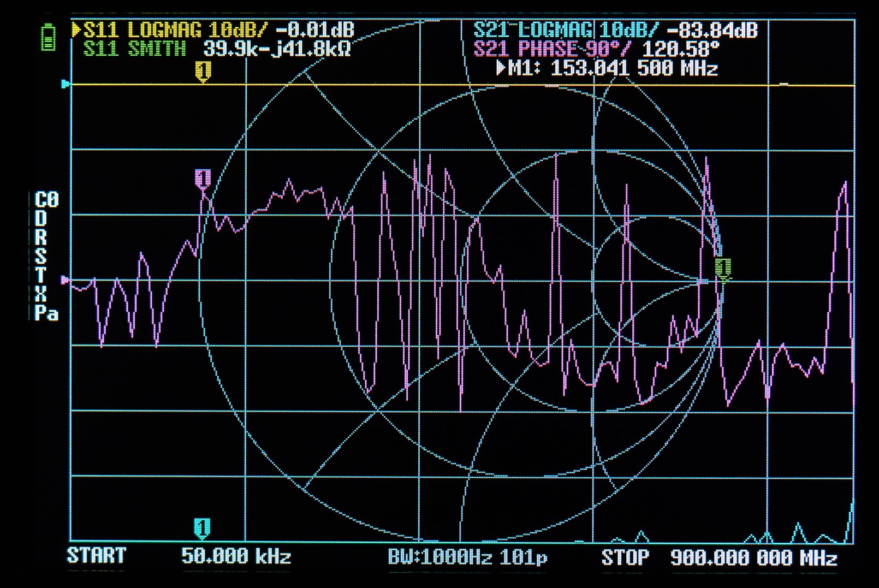879x588 pixels.
Task: Tap the pink reference position arrow on left edge
Action: [x=66, y=281]
